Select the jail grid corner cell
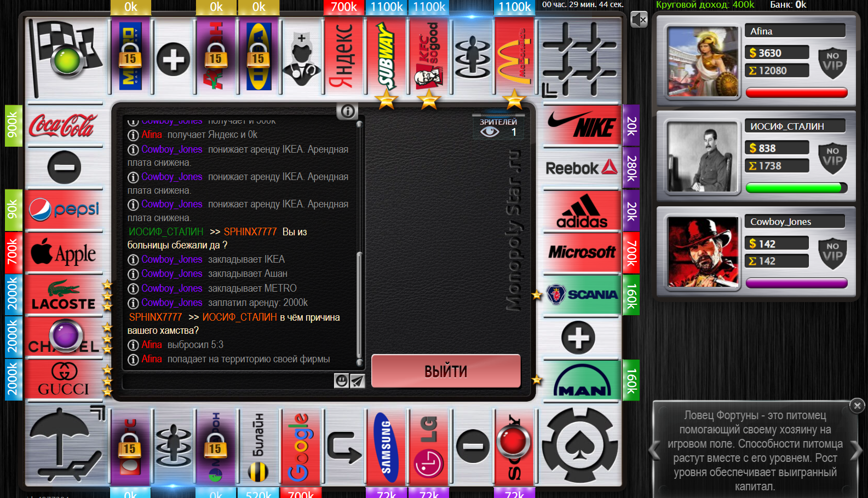Viewport: 868px width, 498px height. point(580,59)
